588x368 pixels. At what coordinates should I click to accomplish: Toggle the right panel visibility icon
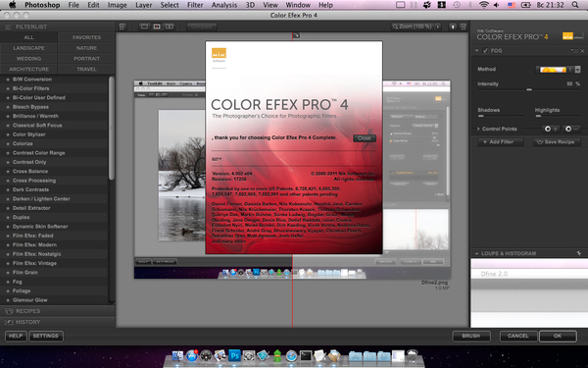[x=464, y=26]
